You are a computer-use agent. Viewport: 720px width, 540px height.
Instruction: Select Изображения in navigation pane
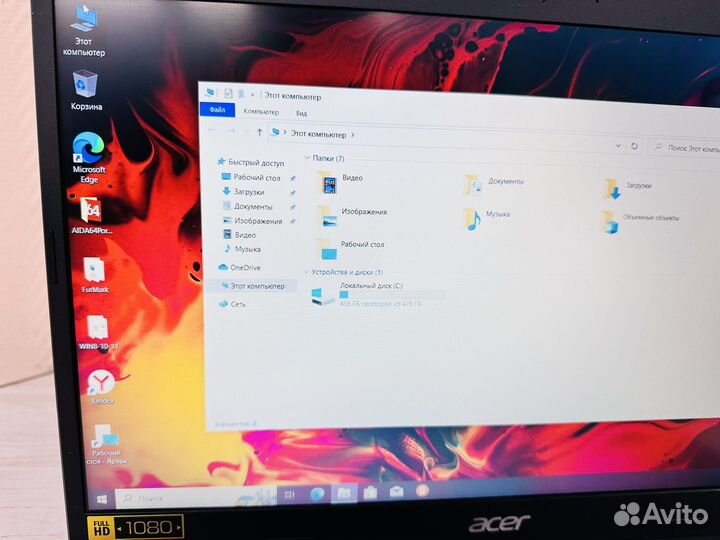[253, 221]
